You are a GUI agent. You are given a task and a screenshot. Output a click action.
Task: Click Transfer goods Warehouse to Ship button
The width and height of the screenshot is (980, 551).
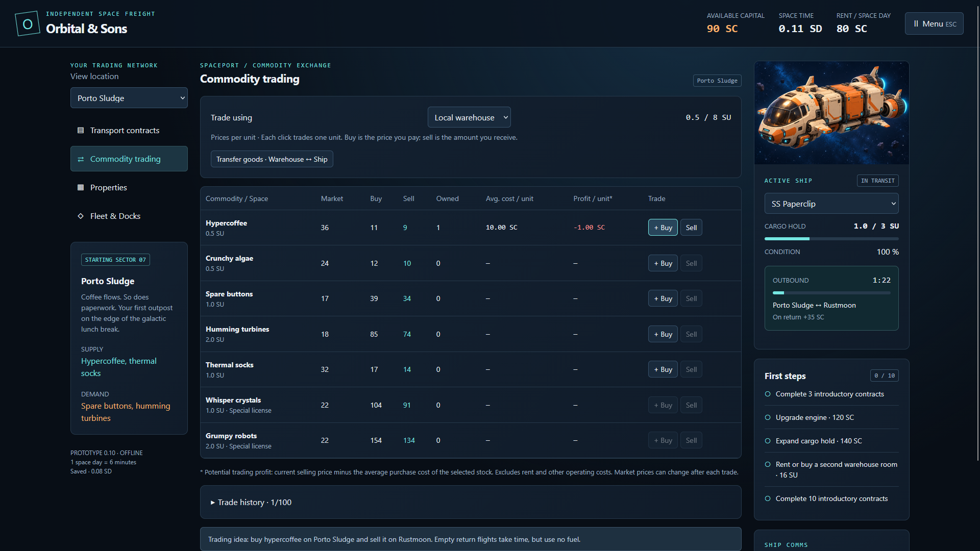click(272, 159)
